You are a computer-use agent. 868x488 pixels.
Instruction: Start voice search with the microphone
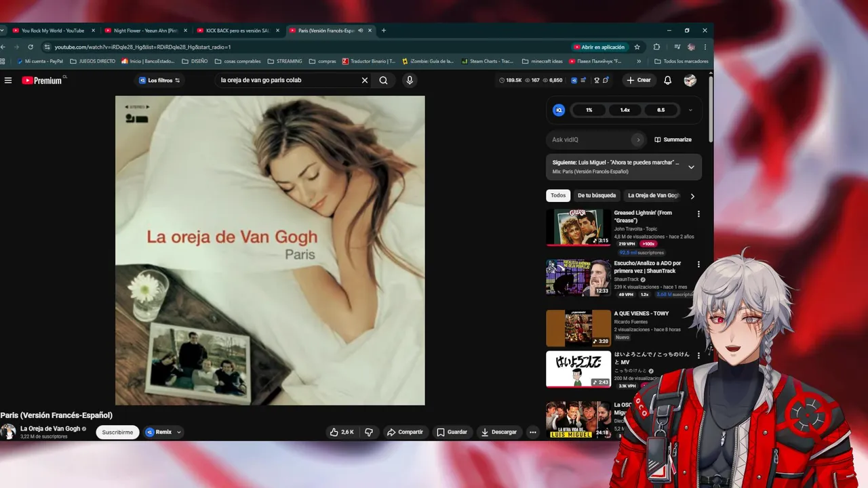[409, 80]
